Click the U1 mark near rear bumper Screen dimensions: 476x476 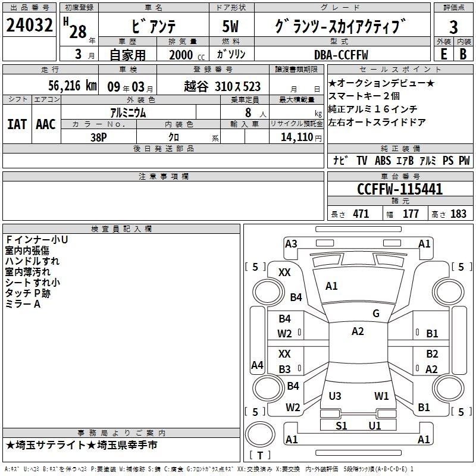coord(375,425)
